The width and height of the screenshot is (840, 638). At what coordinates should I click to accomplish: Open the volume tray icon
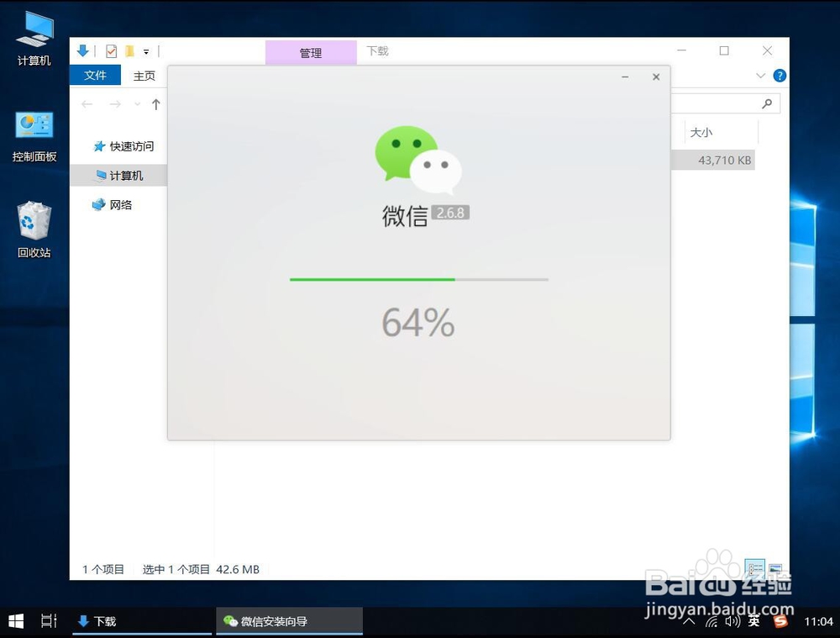click(x=732, y=621)
